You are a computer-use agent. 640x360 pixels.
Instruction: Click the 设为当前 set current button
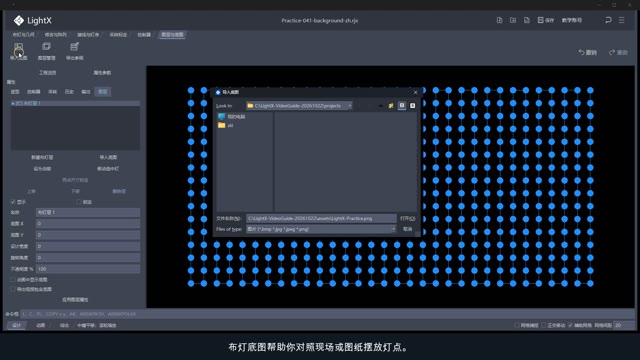(x=42, y=169)
